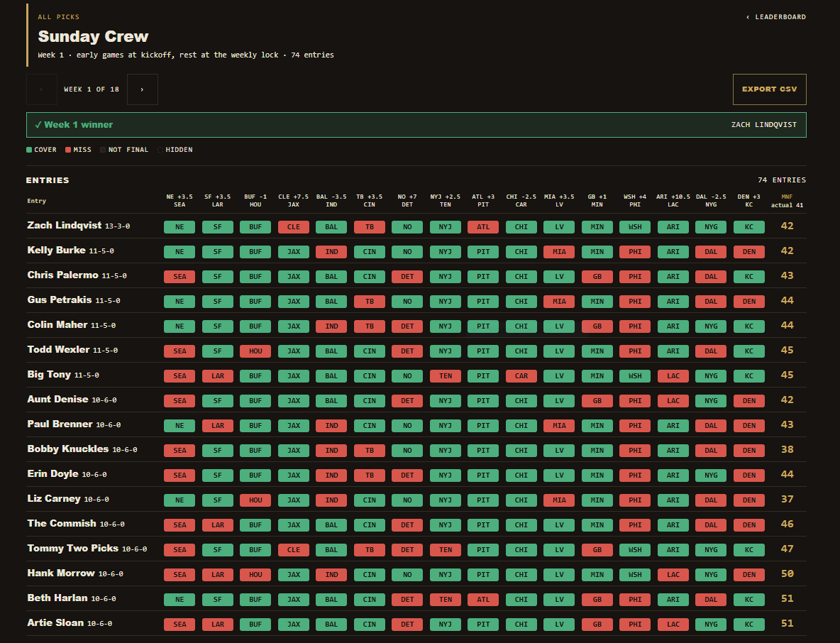Select the Paul Brenner entry
Image resolution: width=840 pixels, height=643 pixels.
click(x=60, y=424)
